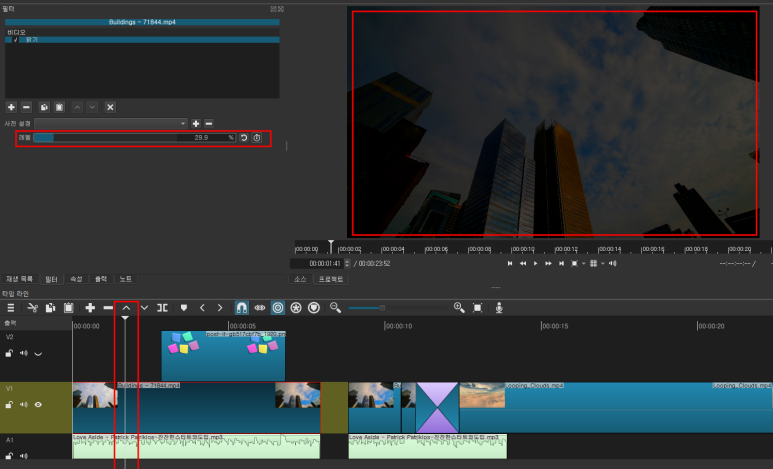Switch to the 재생 목록 tab
Viewport: 773px width, 469px height.
tap(20, 279)
